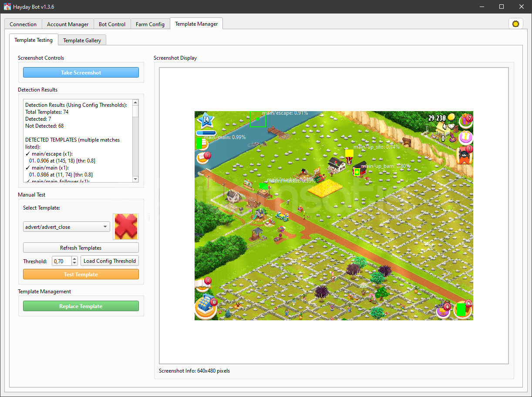Click the gold coin icon beside 29 238
Screen dimensions: 532x397
[451, 118]
